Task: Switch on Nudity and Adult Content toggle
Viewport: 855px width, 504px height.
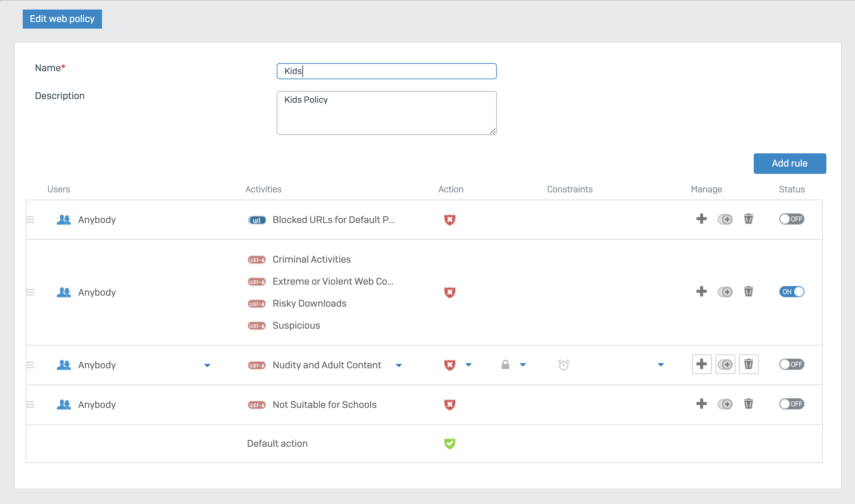Action: (x=792, y=364)
